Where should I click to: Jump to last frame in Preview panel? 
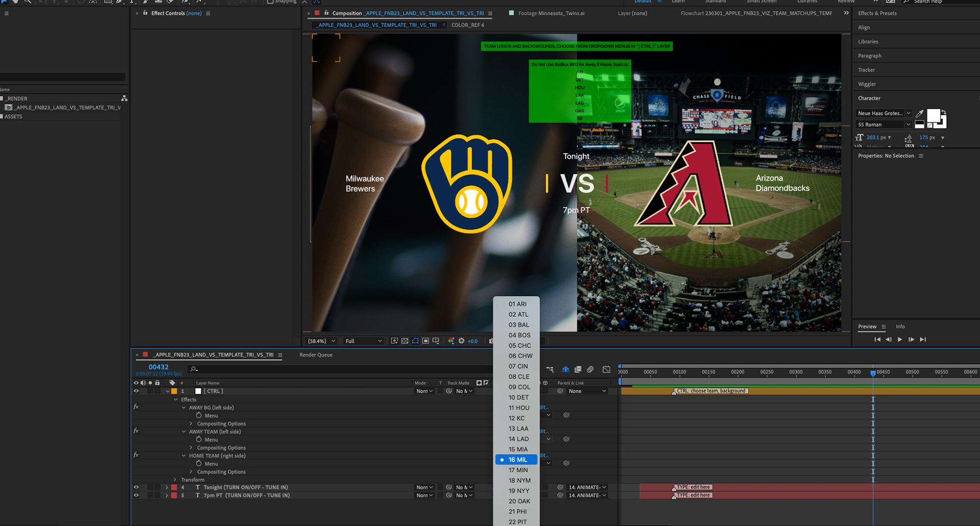[923, 339]
